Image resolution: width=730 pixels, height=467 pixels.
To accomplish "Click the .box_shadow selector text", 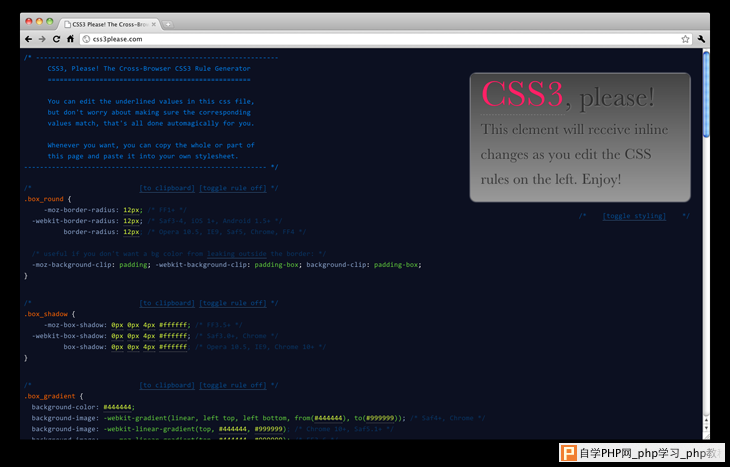I will tap(46, 314).
